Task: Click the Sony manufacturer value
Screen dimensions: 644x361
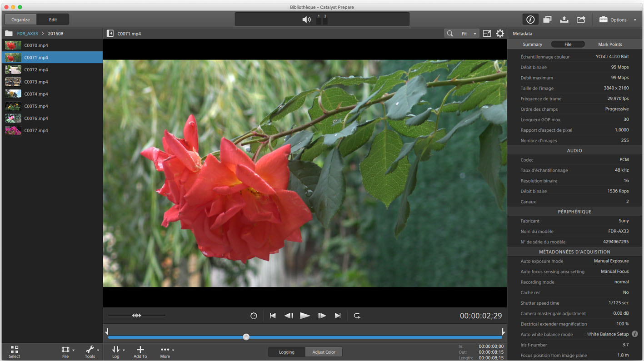Action: (624, 221)
